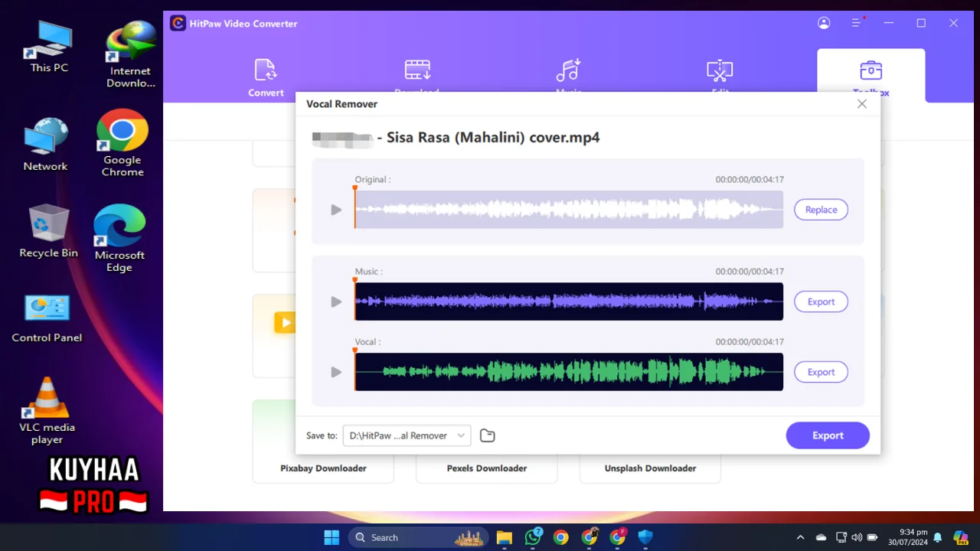Open the HitPaw hamburger menu
This screenshot has height=551, width=980.
pos(857,23)
